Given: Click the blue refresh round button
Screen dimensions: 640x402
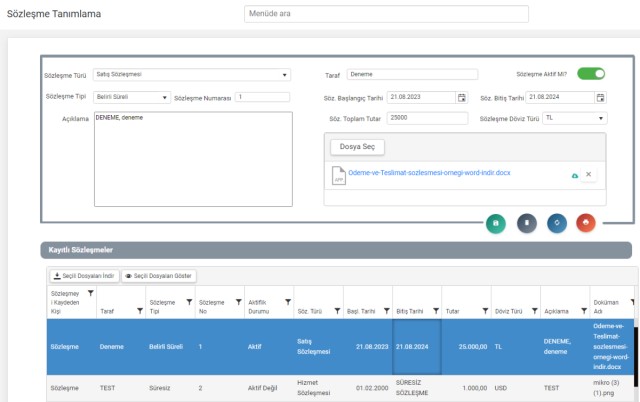Looking at the screenshot, I should (557, 223).
